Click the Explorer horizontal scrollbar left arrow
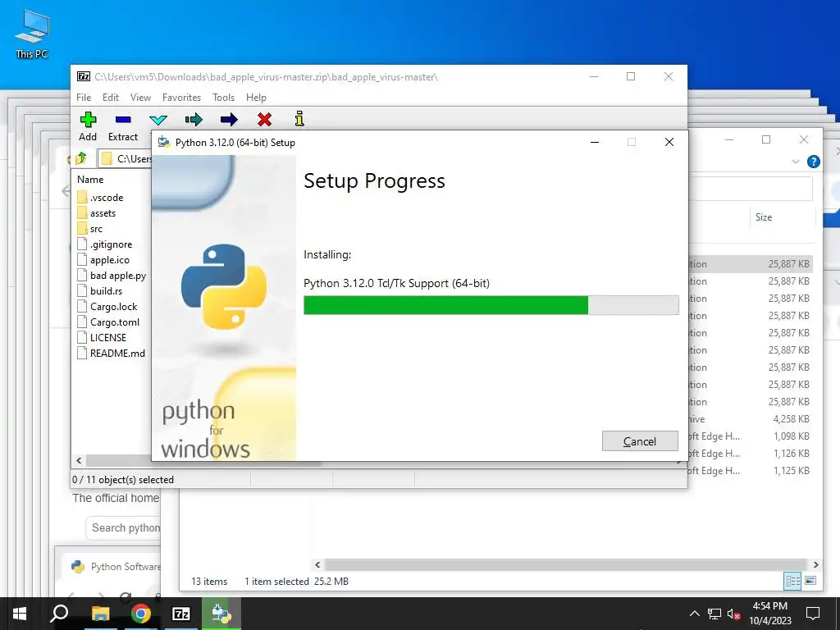 [317, 564]
